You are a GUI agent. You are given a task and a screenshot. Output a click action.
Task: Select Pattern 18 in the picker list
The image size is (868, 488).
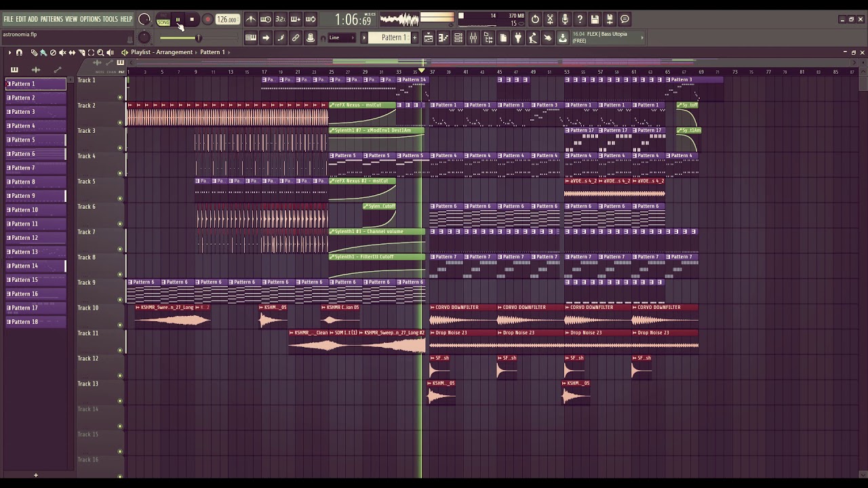click(36, 322)
